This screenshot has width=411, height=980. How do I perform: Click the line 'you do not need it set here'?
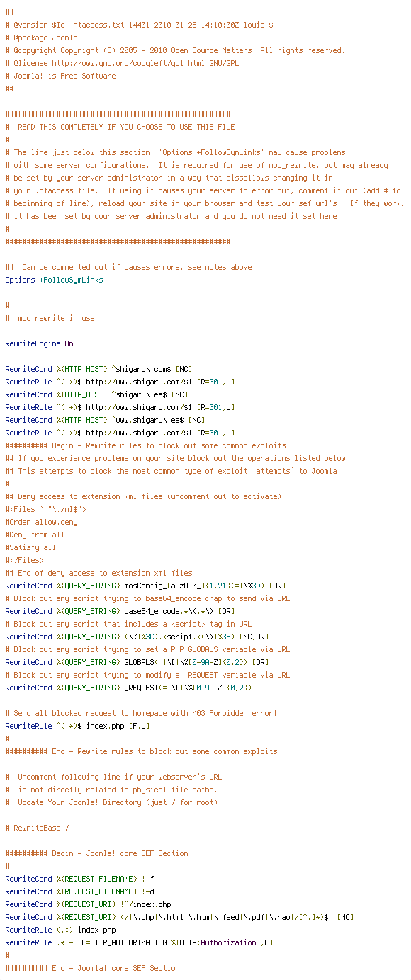pyautogui.click(x=173, y=216)
